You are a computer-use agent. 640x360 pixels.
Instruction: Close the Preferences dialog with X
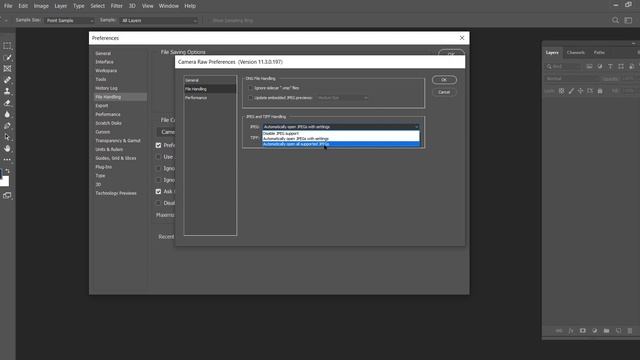tap(462, 38)
